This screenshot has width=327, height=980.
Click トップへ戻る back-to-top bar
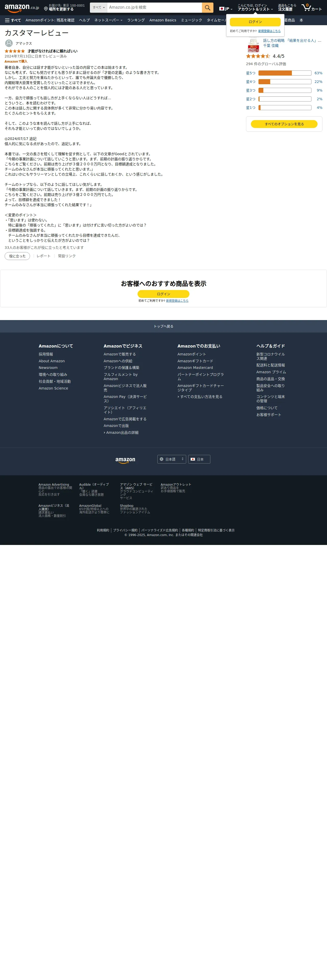click(x=163, y=326)
